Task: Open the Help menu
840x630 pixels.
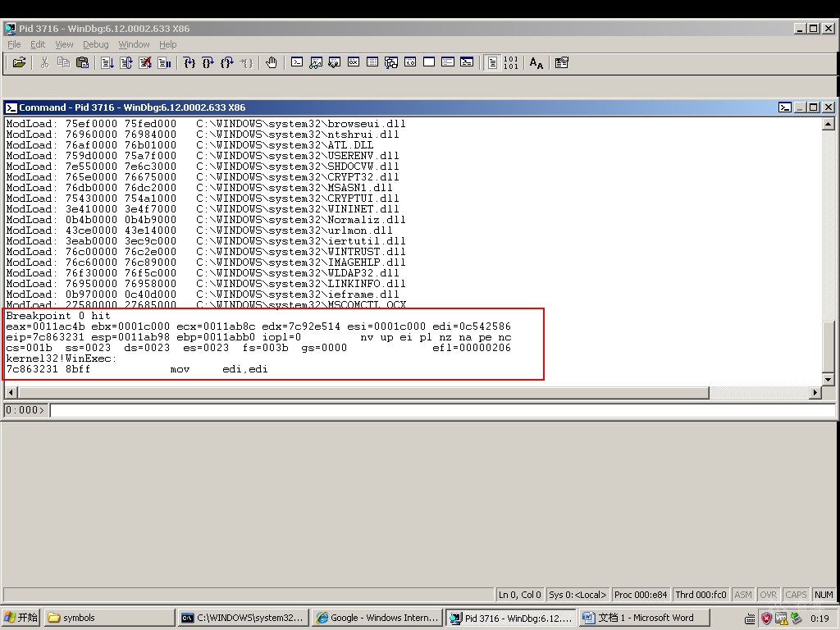Action: 167,44
